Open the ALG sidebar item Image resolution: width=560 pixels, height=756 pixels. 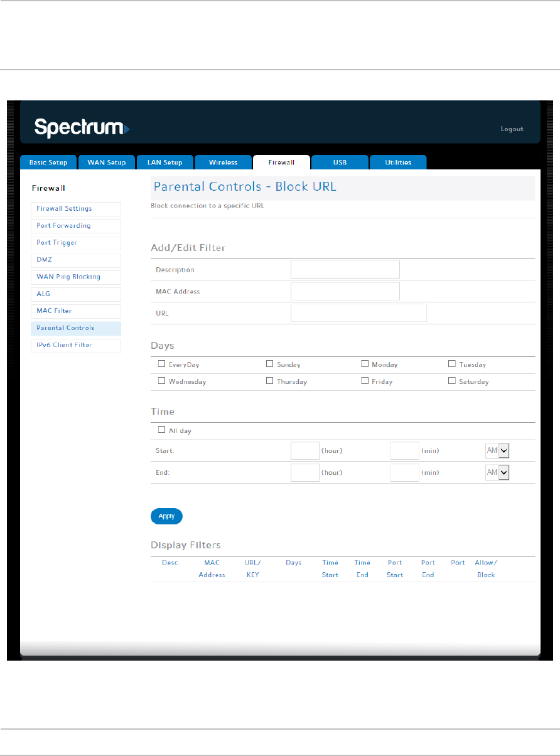pos(76,294)
